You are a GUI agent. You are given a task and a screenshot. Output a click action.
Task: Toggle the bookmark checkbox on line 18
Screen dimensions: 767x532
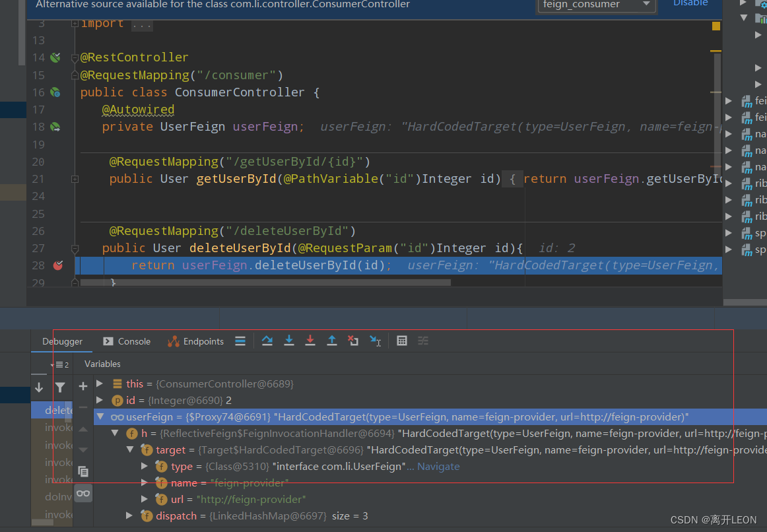[55, 126]
